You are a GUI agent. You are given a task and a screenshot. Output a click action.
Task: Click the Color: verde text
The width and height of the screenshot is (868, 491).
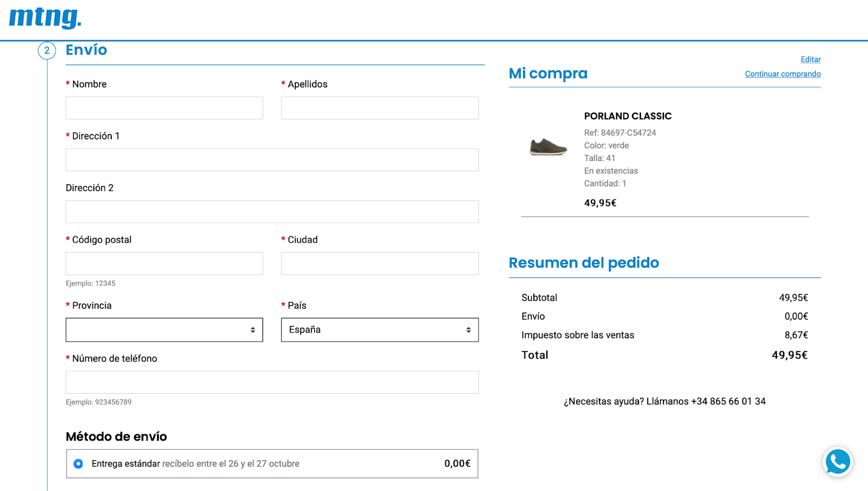[x=607, y=145]
